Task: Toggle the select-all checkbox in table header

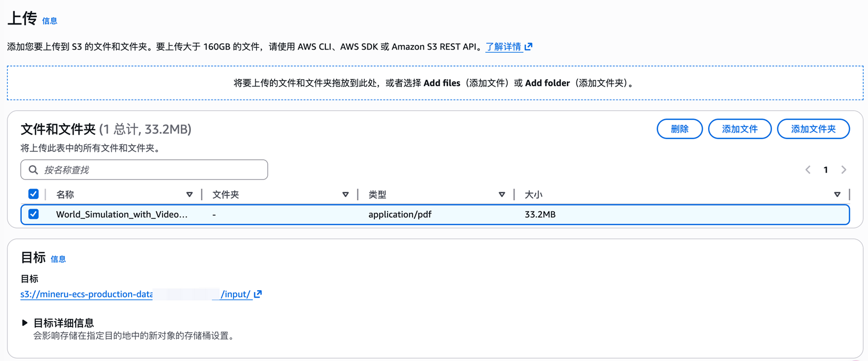Action: [33, 194]
